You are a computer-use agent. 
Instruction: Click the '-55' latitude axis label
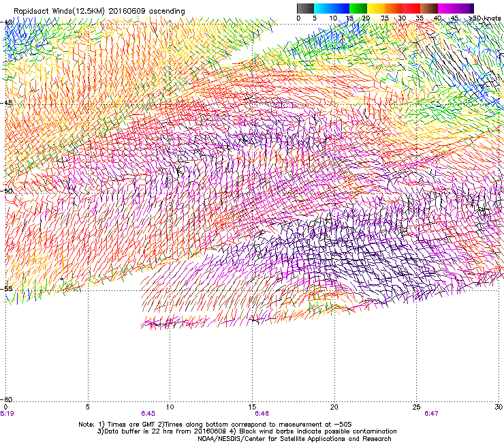[7, 288]
